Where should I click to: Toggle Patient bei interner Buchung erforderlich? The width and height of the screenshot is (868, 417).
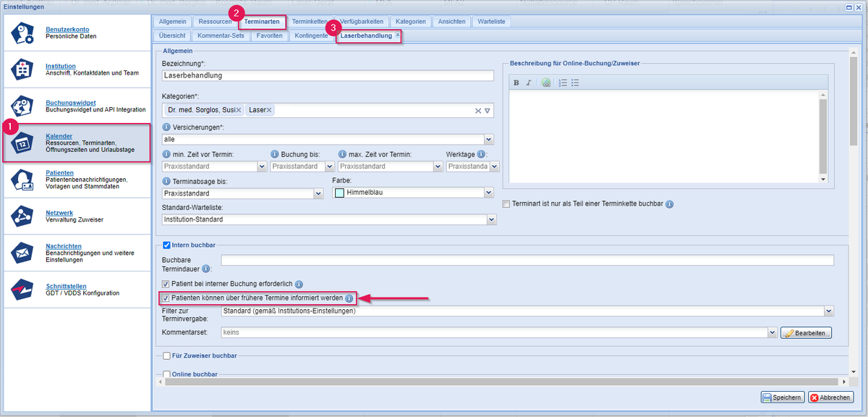coord(166,285)
